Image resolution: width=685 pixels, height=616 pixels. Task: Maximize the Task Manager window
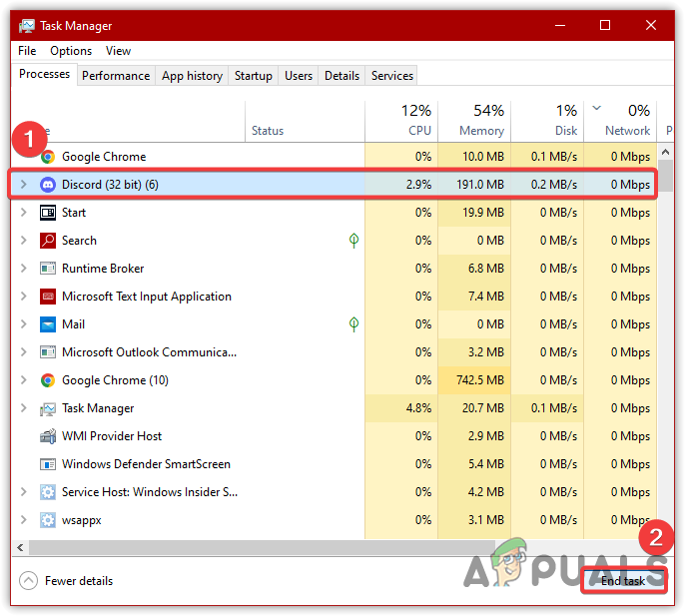(605, 25)
